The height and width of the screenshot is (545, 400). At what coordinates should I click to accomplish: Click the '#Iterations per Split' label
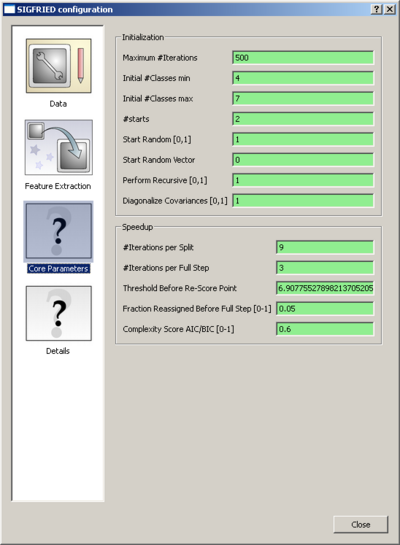tap(158, 247)
